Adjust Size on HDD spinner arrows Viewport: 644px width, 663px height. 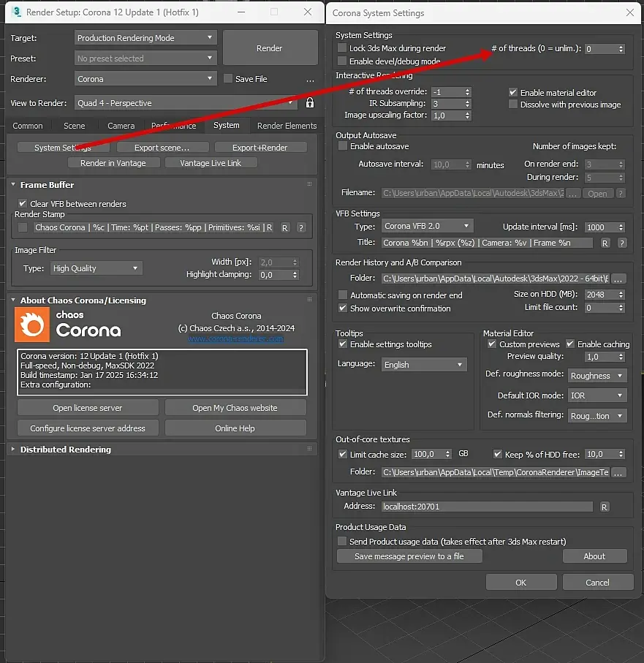(x=621, y=295)
